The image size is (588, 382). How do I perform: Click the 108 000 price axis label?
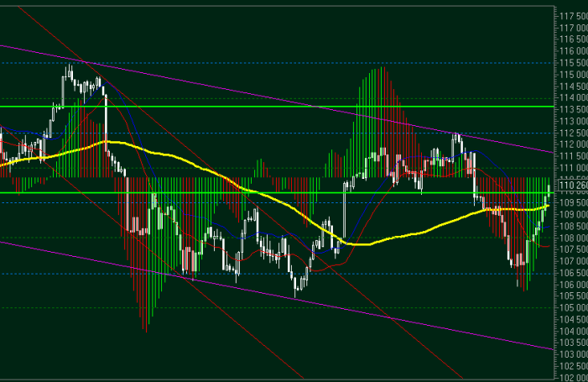pyautogui.click(x=574, y=238)
